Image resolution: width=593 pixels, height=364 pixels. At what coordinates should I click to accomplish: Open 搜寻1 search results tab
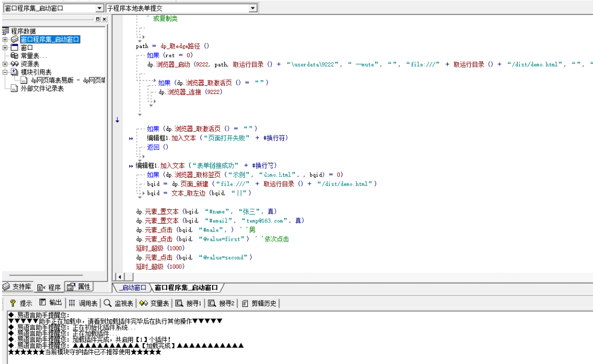pos(189,303)
